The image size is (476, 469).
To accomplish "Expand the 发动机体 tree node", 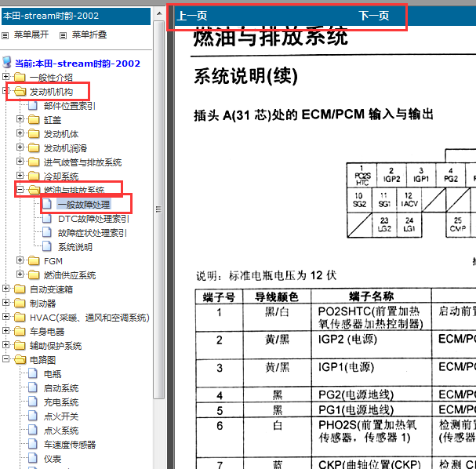I will tap(20, 133).
